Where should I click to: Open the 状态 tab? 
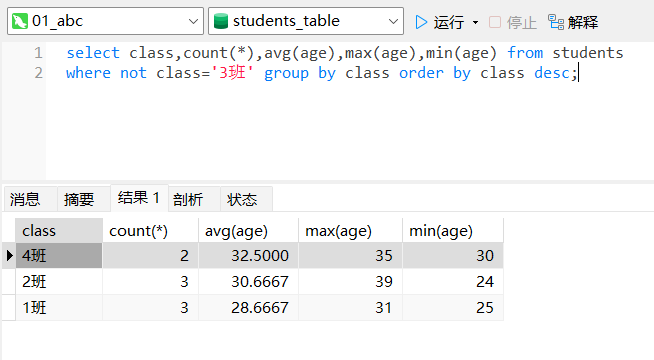pos(246,199)
